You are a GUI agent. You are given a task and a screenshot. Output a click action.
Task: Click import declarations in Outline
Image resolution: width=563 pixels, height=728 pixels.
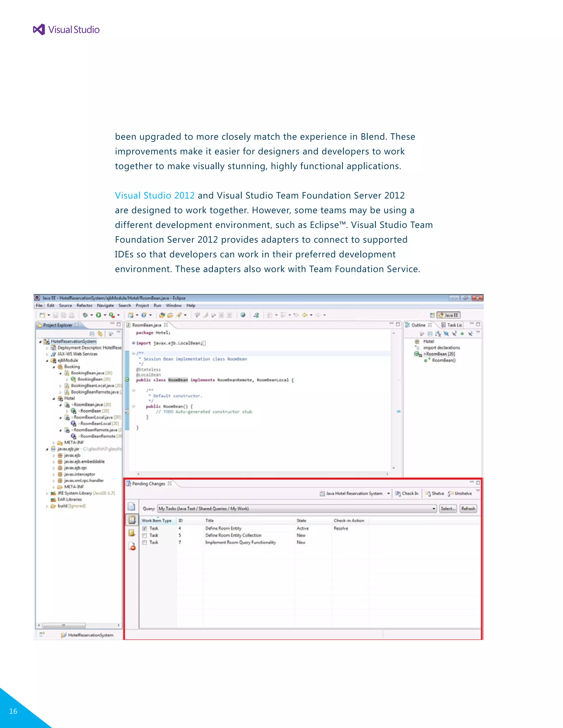coord(437,348)
